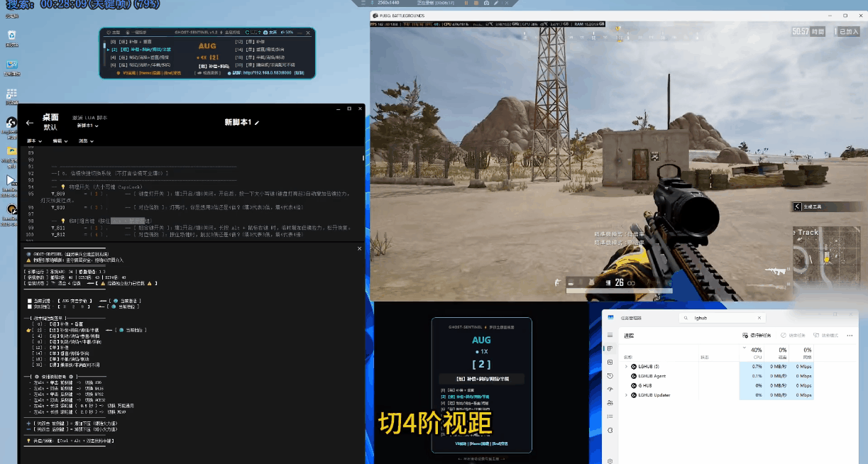Expand the LGHUB (5) process group
The image size is (868, 464).
coord(625,367)
